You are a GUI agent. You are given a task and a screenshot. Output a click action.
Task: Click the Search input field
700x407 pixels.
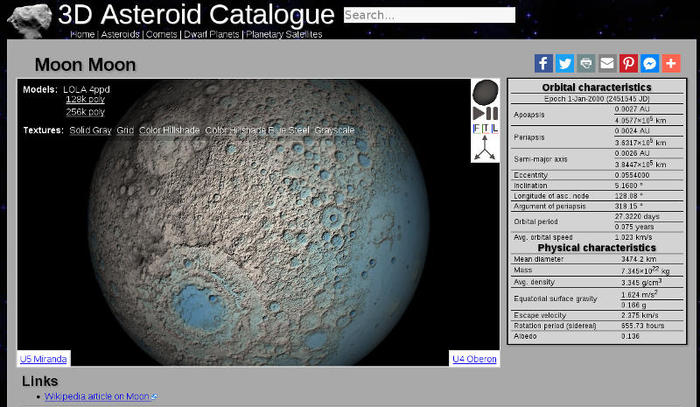[x=429, y=15]
